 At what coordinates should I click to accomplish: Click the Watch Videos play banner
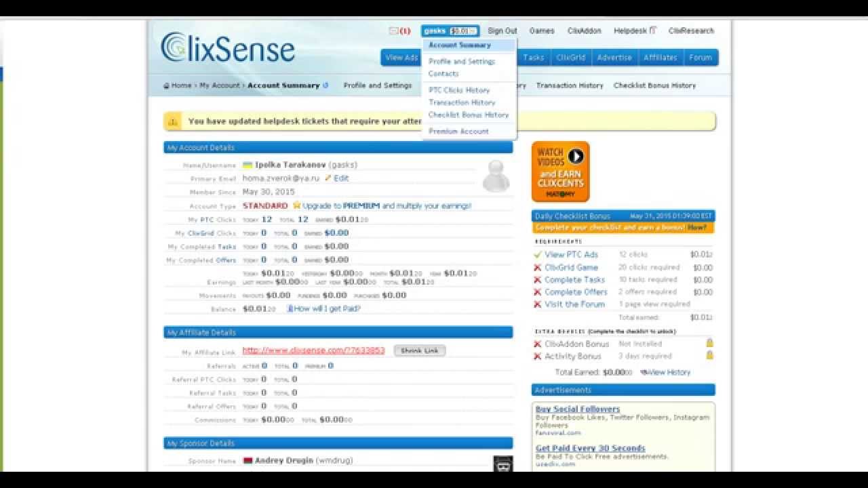point(560,171)
